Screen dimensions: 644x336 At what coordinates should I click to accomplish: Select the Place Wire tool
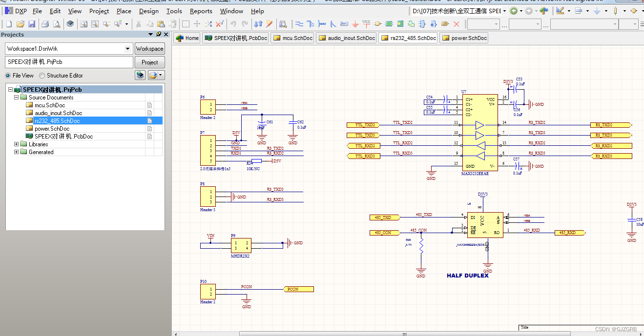click(299, 24)
